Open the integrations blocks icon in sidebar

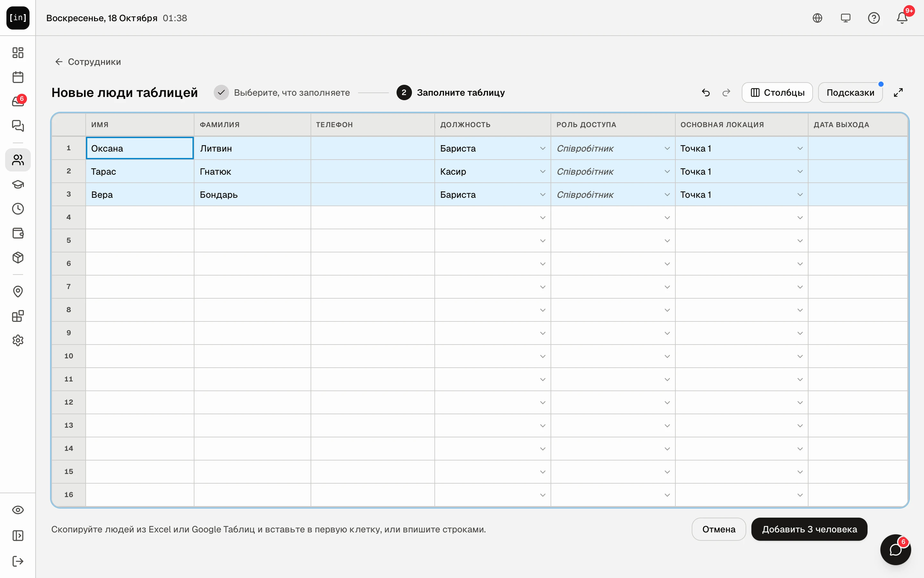point(18,316)
